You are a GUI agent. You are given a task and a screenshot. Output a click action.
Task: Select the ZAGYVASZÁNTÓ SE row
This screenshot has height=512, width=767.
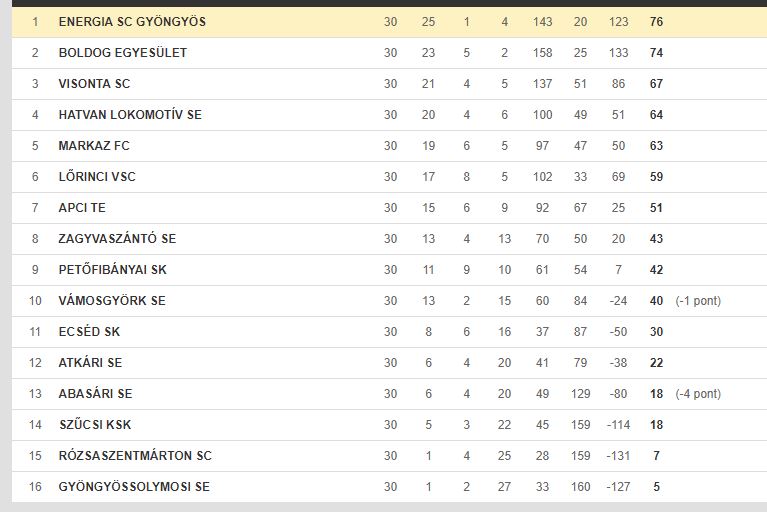tap(389, 239)
